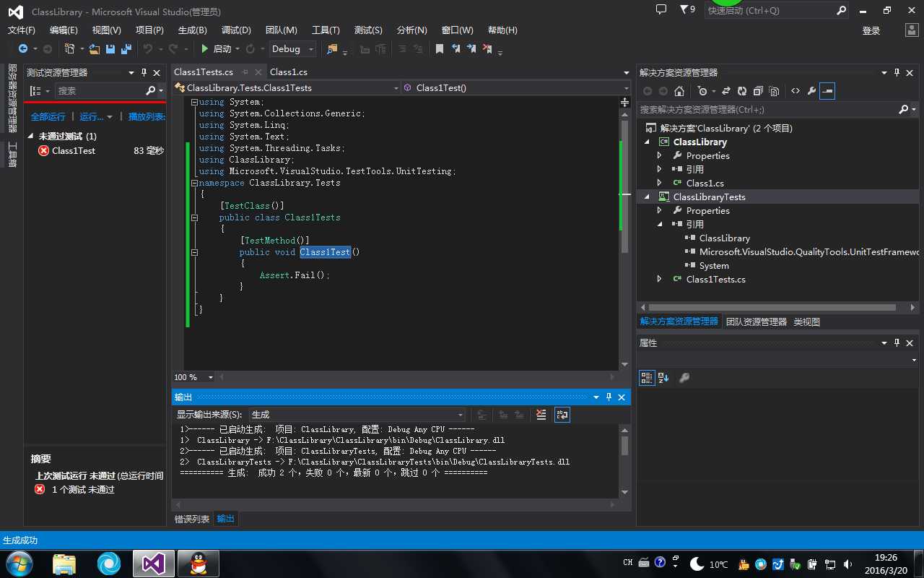Select Microsoft.VisualStudio.QualityTools reference item
This screenshot has width=924, height=578.
pyautogui.click(x=808, y=252)
